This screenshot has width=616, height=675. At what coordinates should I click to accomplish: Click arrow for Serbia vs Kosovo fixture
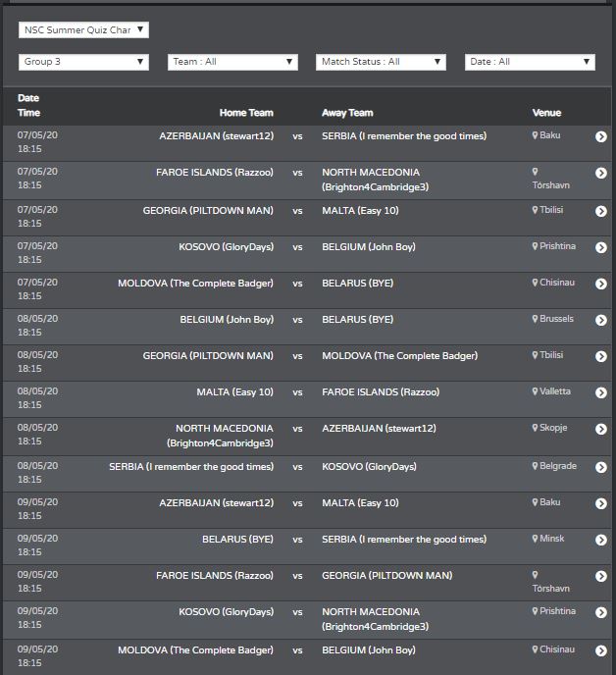point(601,467)
